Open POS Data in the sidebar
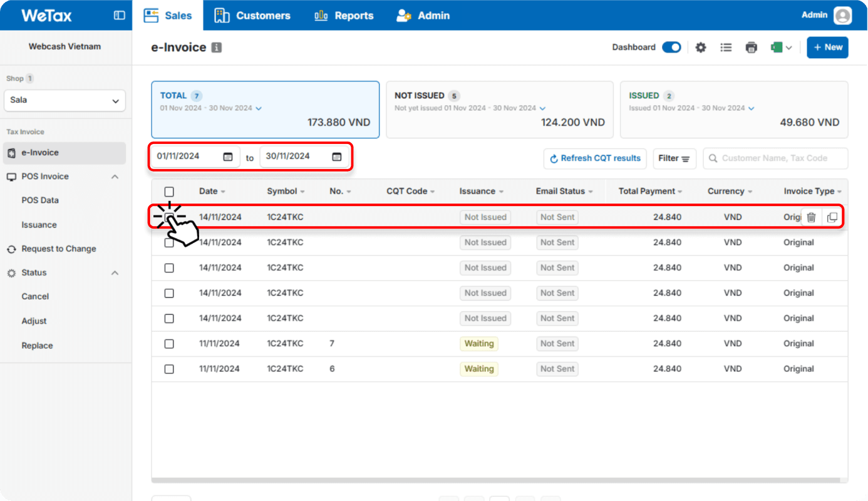 [x=40, y=200]
